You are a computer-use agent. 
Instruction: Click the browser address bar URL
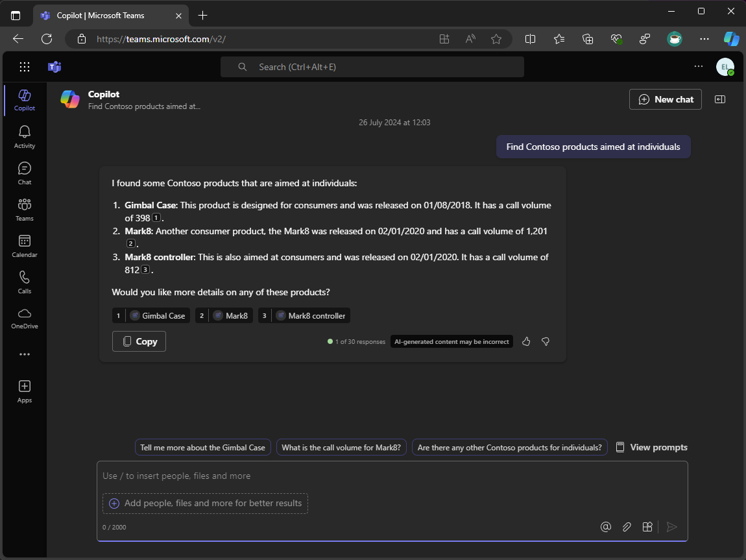pyautogui.click(x=161, y=39)
